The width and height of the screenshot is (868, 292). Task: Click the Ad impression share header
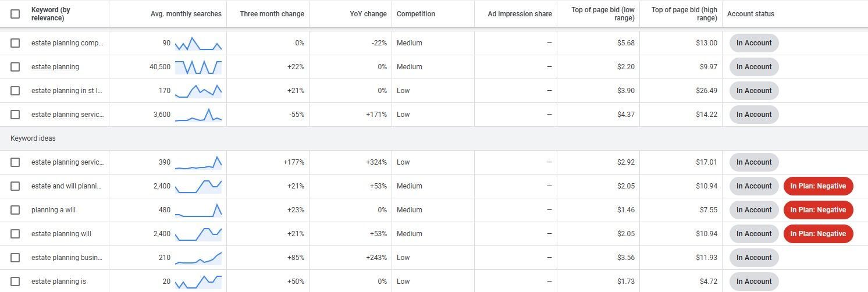pos(520,14)
